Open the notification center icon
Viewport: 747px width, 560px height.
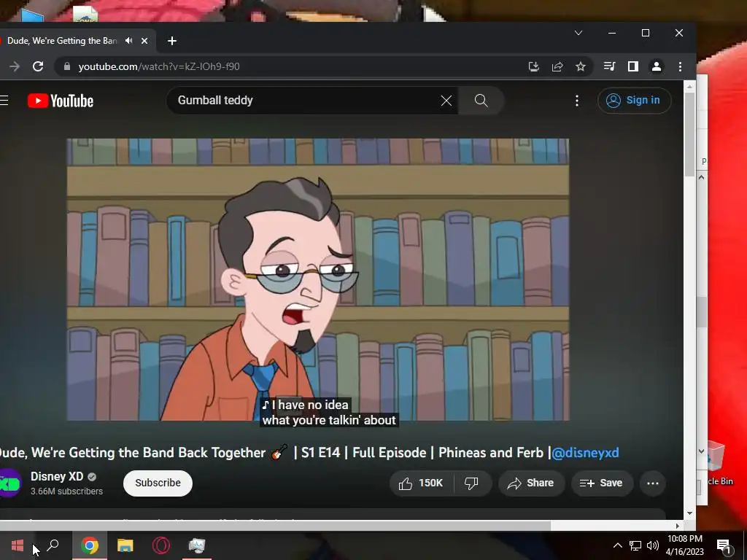coord(724,545)
